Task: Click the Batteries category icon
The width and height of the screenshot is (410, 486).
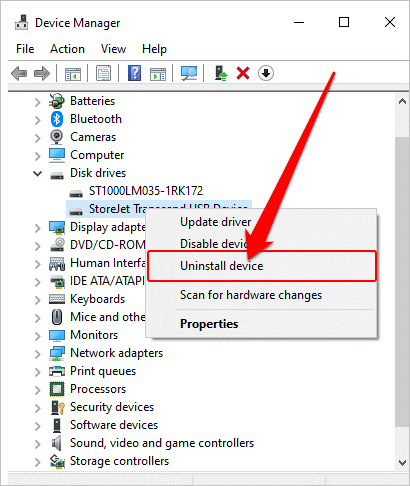Action: pyautogui.click(x=57, y=101)
